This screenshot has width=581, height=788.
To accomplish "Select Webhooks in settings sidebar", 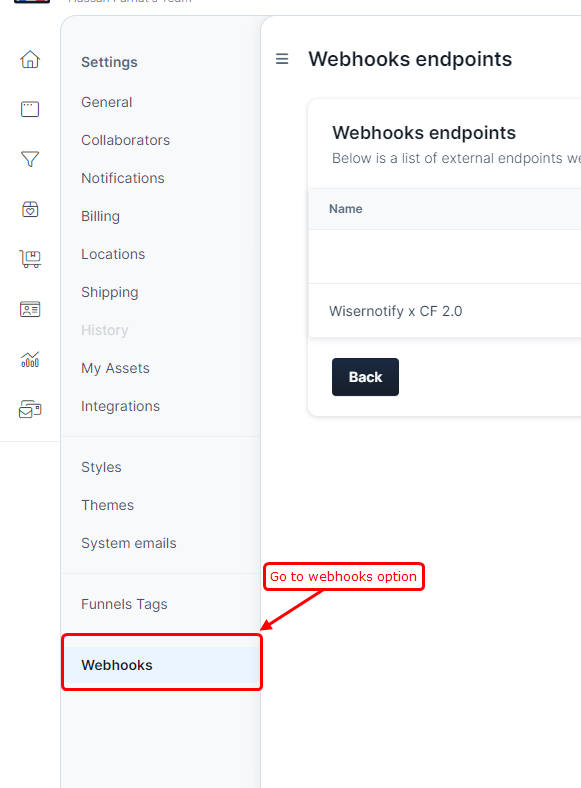I will click(162, 665).
